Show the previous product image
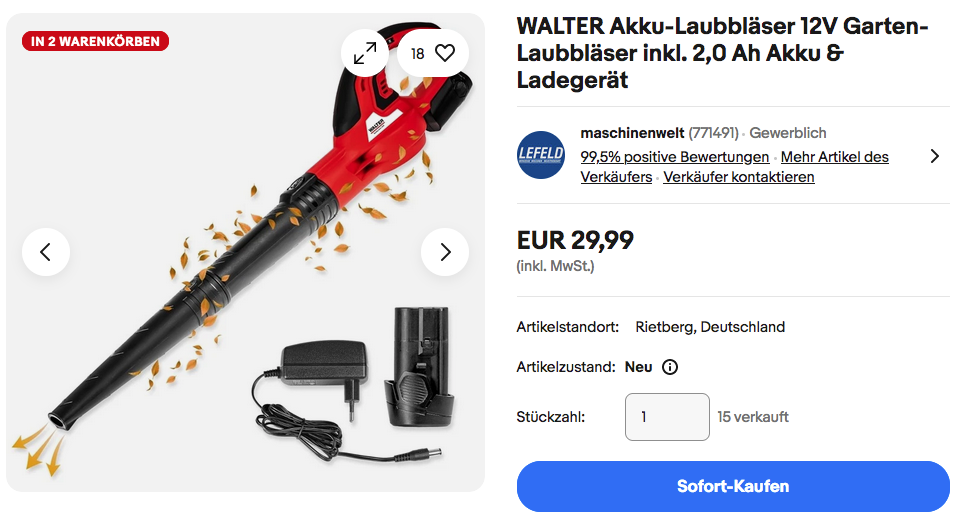This screenshot has height=517, width=980. (46, 252)
